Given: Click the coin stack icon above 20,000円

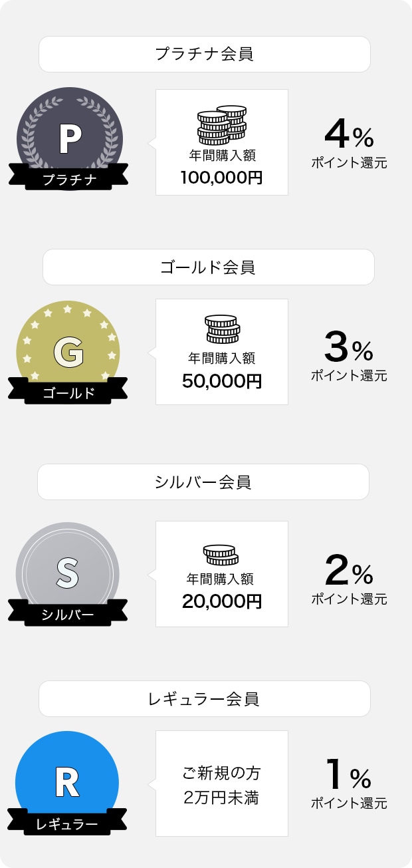Looking at the screenshot, I should tap(221, 555).
